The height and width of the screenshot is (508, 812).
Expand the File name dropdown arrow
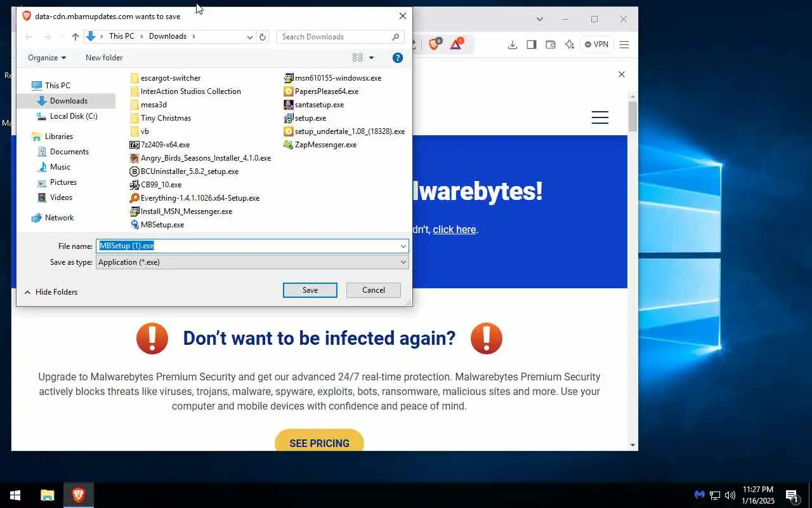403,246
